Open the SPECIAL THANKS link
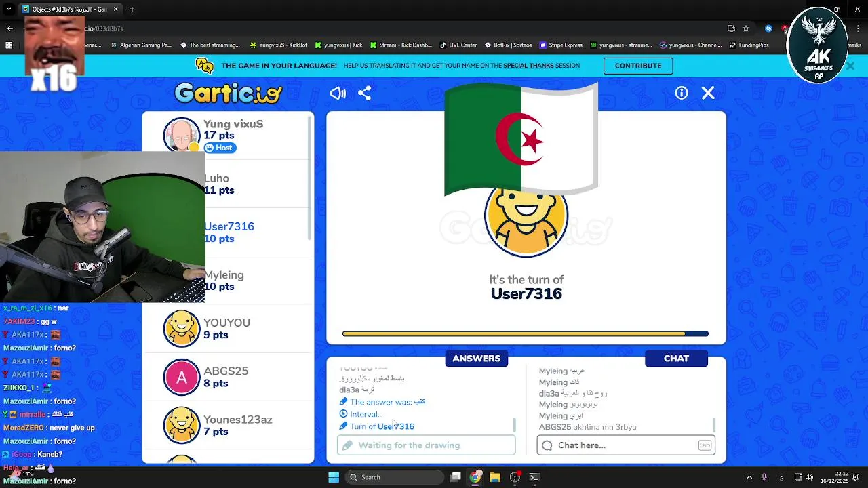 (528, 66)
